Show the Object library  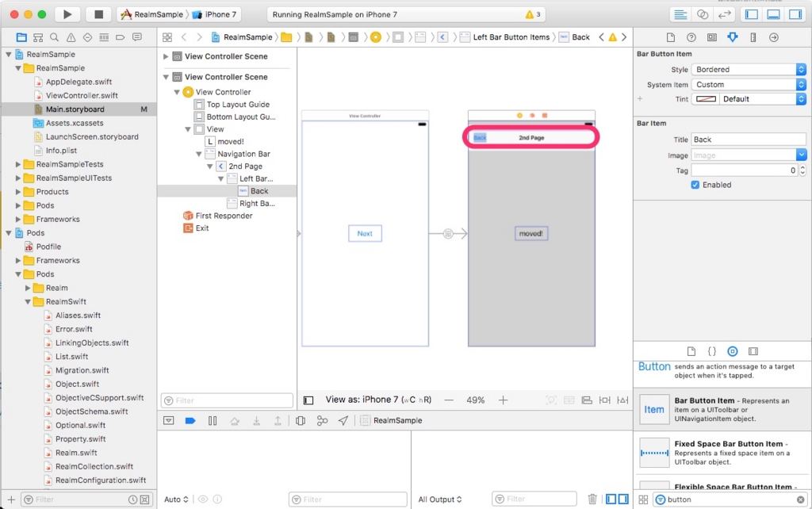[x=732, y=351]
